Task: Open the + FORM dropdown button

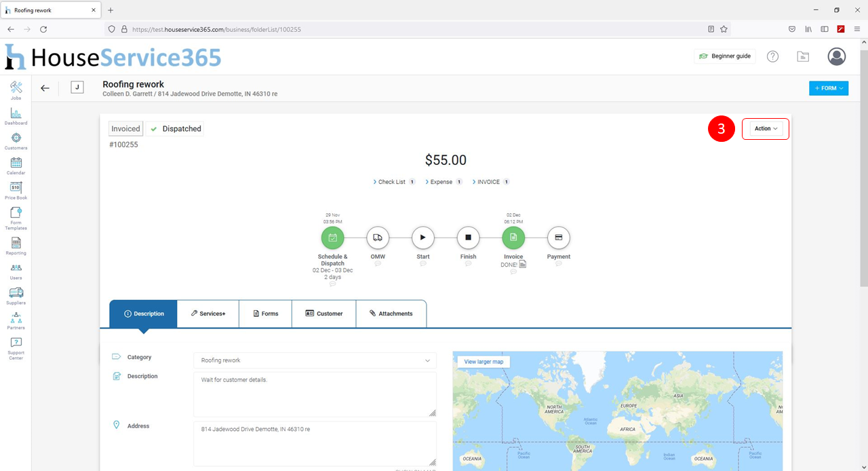Action: tap(828, 88)
